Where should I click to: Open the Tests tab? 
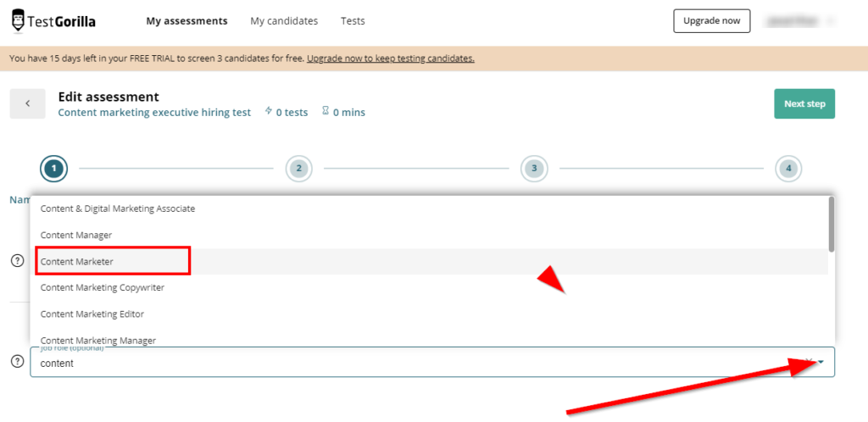tap(353, 21)
